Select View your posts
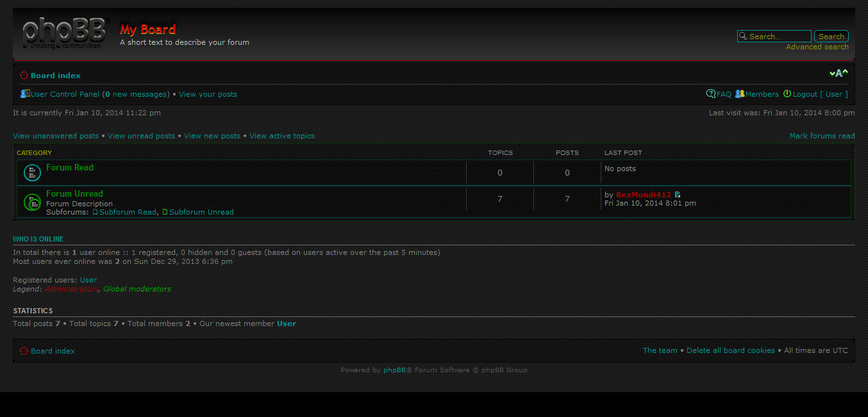 tap(207, 94)
